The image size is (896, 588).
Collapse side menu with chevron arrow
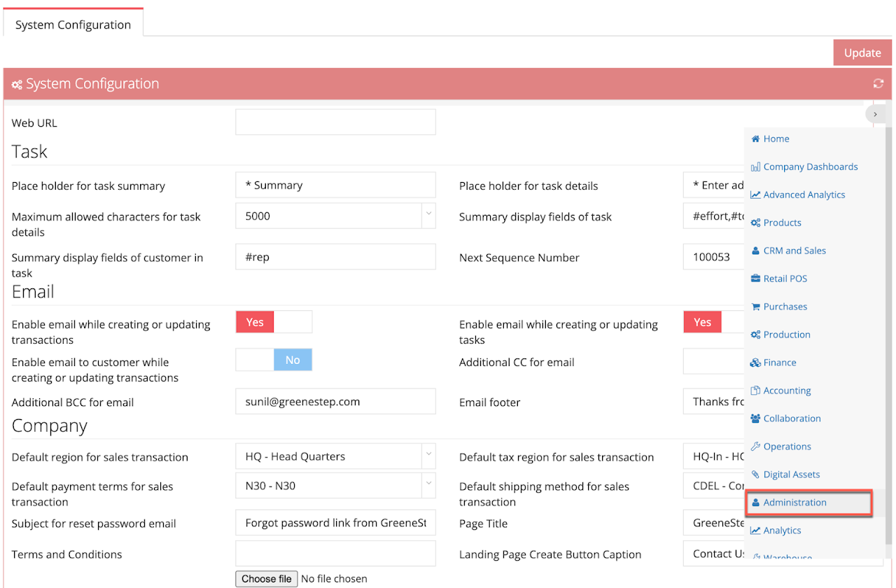tap(875, 114)
